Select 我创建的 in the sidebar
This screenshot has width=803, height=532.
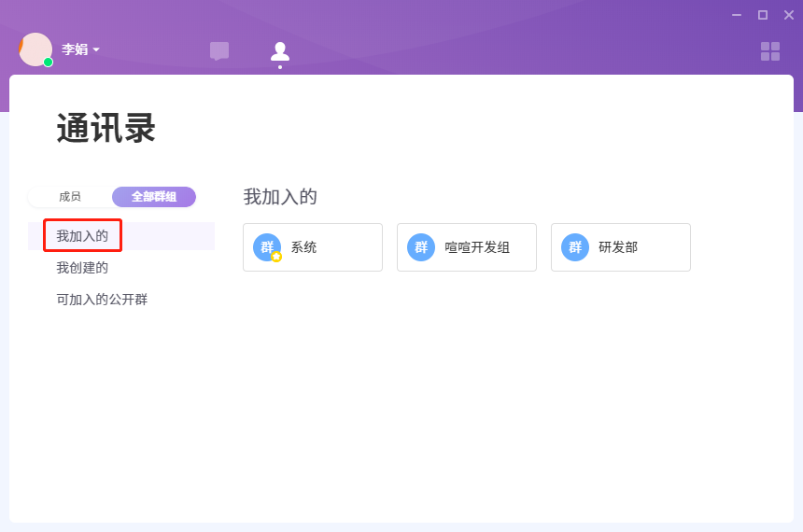[x=82, y=268]
